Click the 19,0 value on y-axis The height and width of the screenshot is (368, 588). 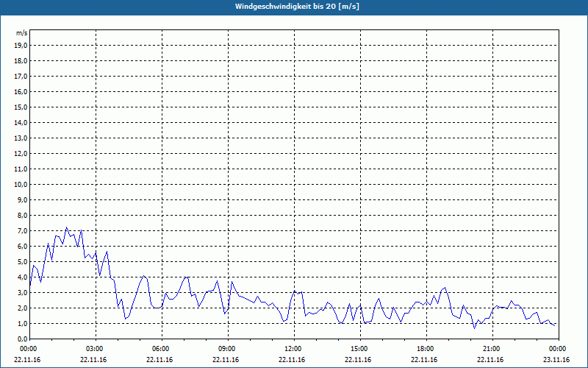[21, 46]
